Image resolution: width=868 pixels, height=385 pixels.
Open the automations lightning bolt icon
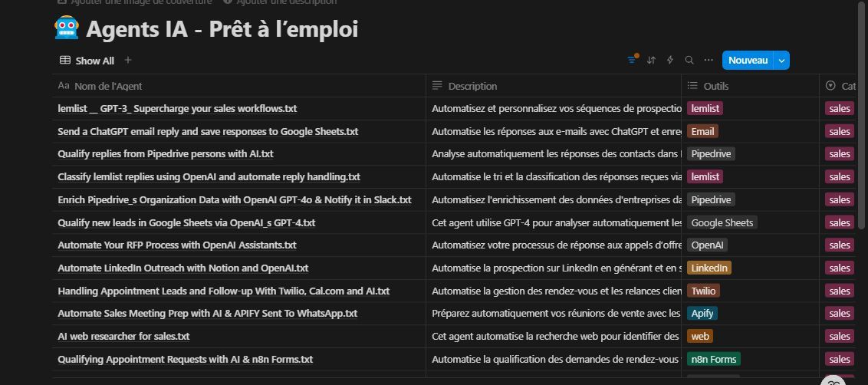[670, 60]
